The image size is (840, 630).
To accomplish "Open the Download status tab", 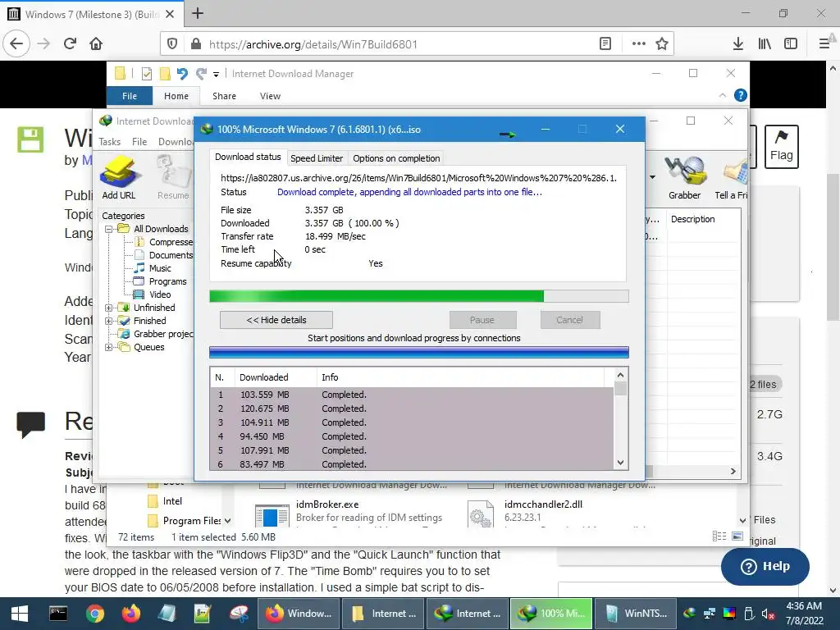I will [248, 157].
